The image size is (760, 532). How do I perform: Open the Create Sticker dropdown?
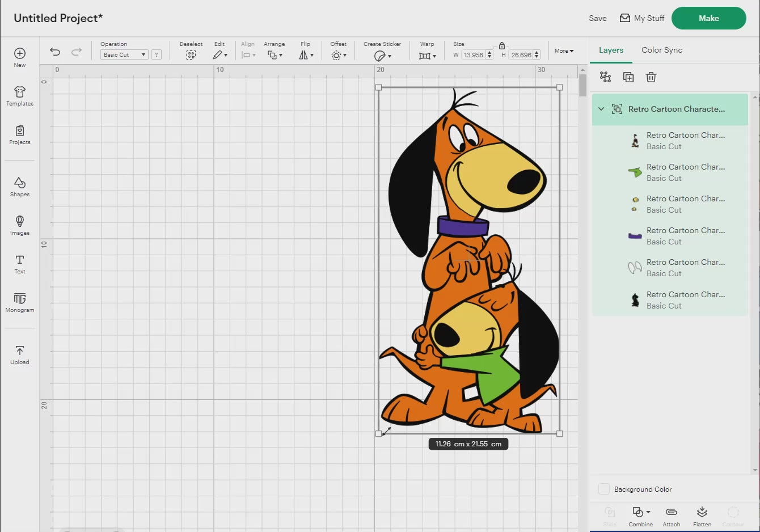coord(383,56)
